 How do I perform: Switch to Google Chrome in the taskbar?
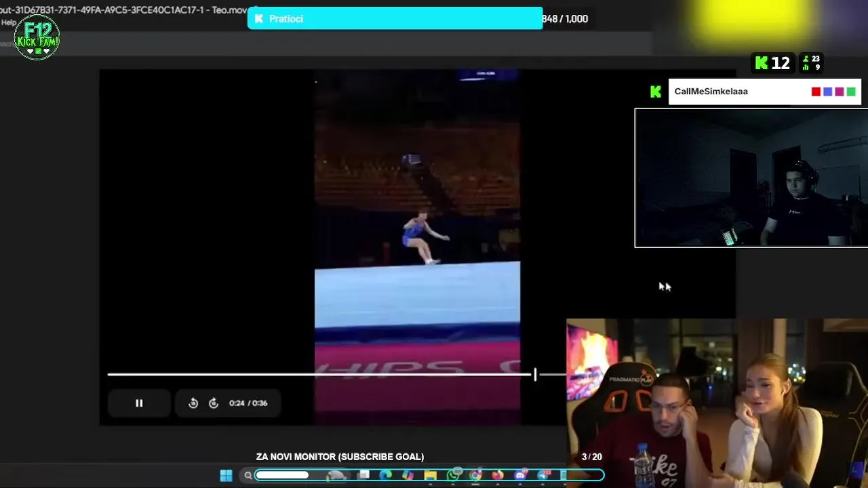pos(475,475)
